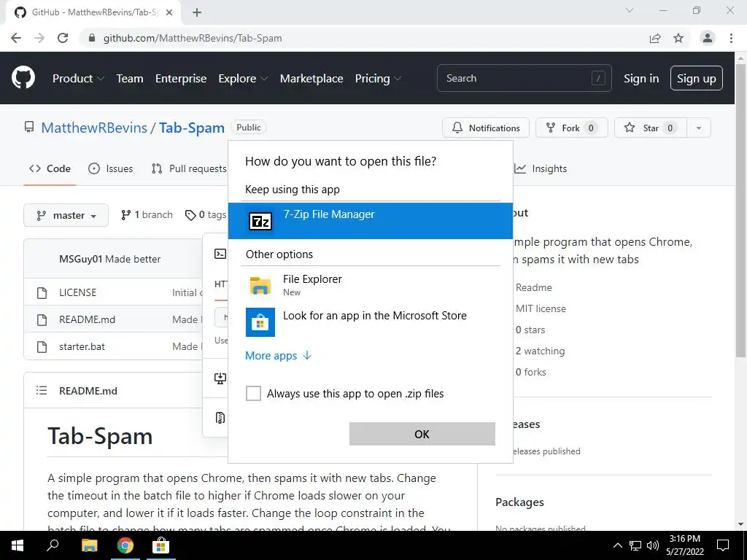Expand the Product menu
This screenshot has height=560, width=747.
coord(78,78)
